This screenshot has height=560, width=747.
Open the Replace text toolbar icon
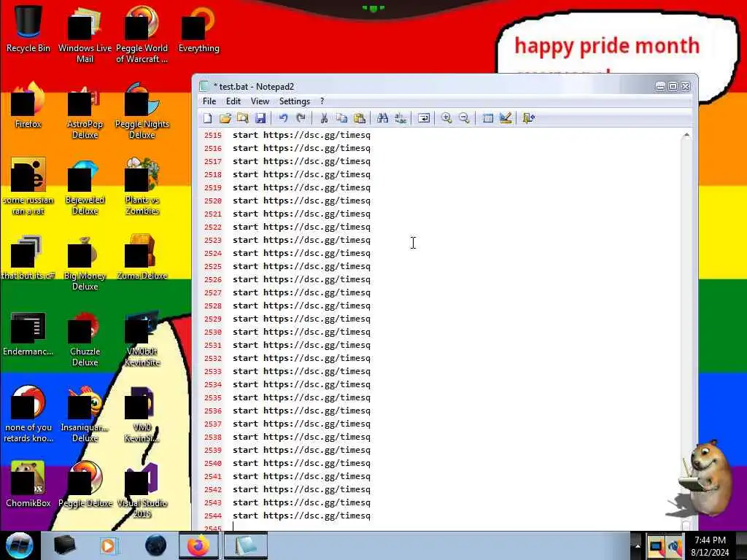tap(400, 118)
